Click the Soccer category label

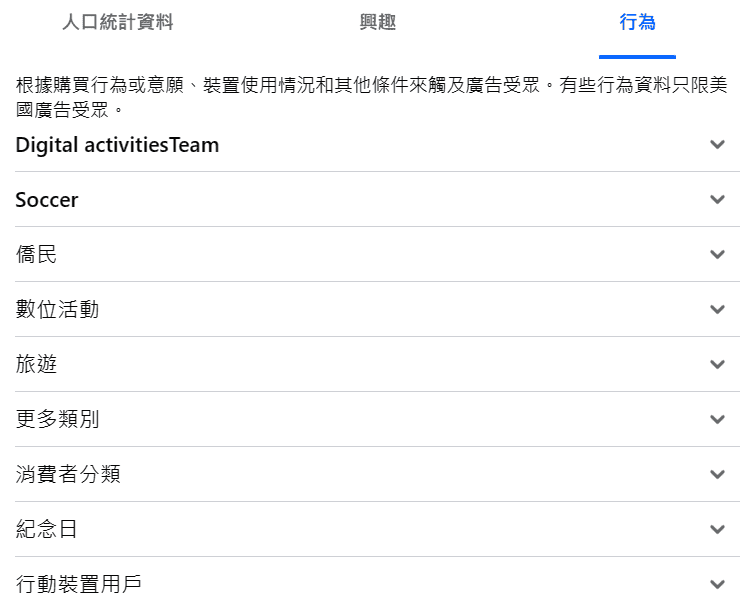47,200
